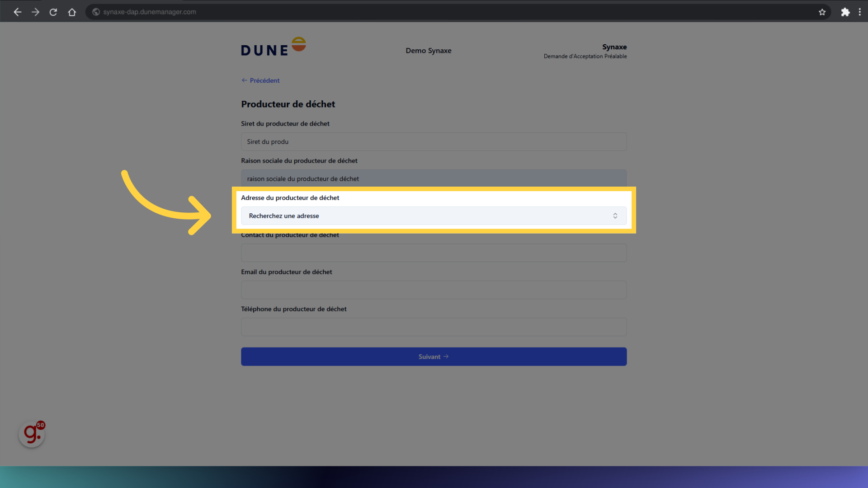Click the browser forward arrow

click(35, 12)
